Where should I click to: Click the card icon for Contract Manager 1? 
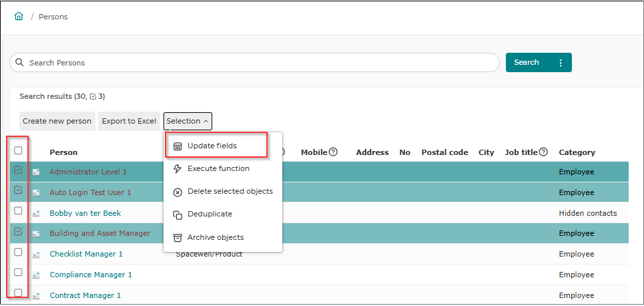[36, 296]
